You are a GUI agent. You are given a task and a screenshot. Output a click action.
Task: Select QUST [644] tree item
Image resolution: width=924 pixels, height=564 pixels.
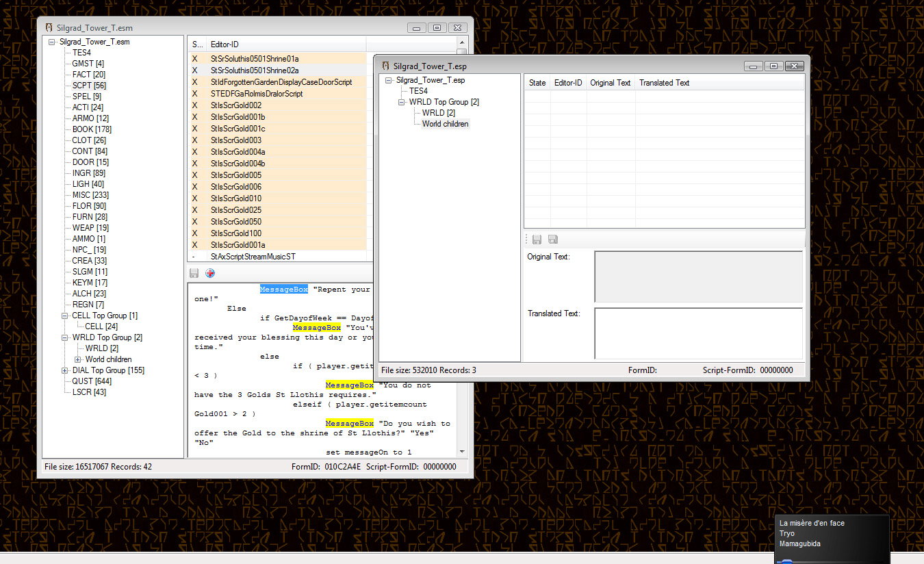coord(92,381)
